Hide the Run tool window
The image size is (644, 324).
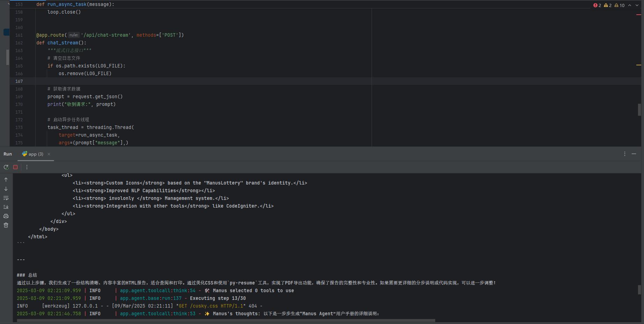[634, 154]
